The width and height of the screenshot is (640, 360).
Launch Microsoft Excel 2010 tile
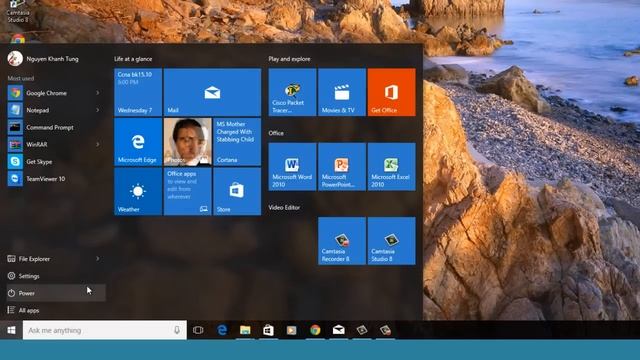click(391, 167)
